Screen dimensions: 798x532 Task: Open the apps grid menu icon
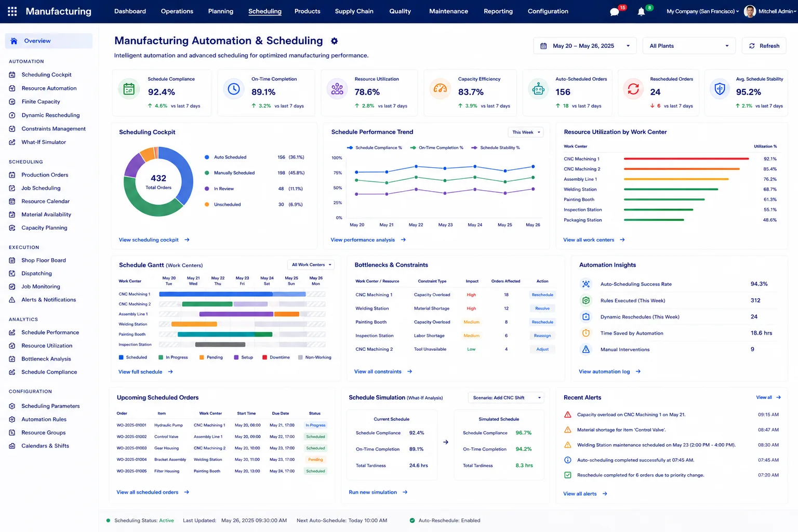tap(12, 11)
